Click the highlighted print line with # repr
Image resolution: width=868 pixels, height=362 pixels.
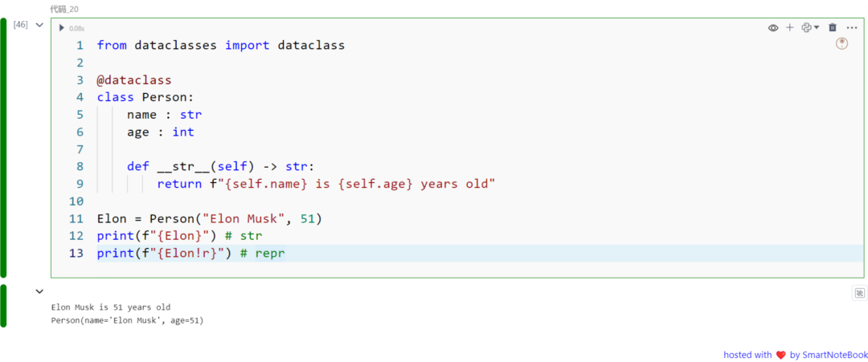190,254
